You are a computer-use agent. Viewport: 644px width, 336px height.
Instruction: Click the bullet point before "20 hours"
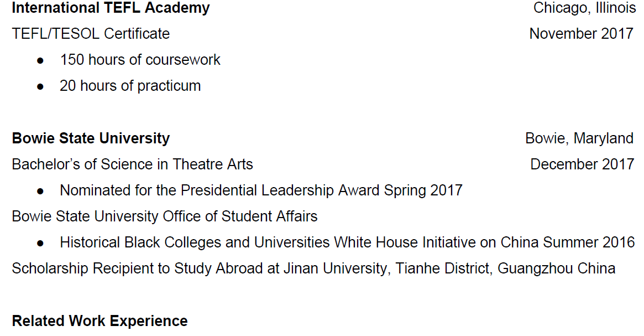click(40, 86)
